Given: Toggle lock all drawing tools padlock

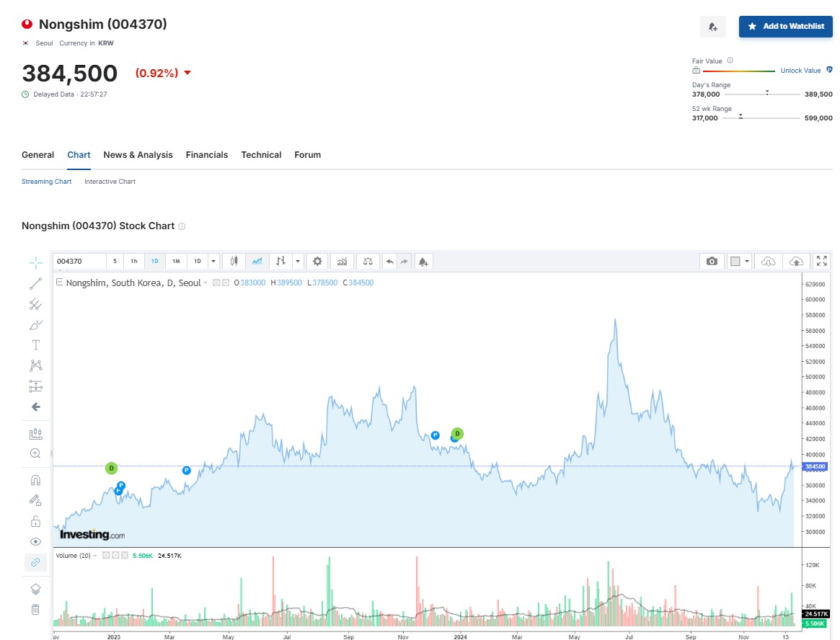Looking at the screenshot, I should [x=35, y=521].
